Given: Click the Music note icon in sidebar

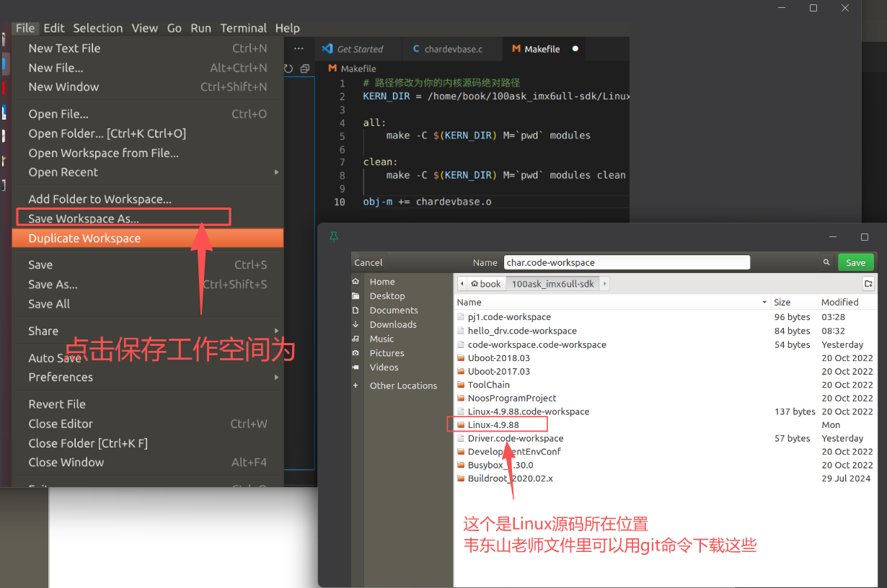Looking at the screenshot, I should point(356,339).
